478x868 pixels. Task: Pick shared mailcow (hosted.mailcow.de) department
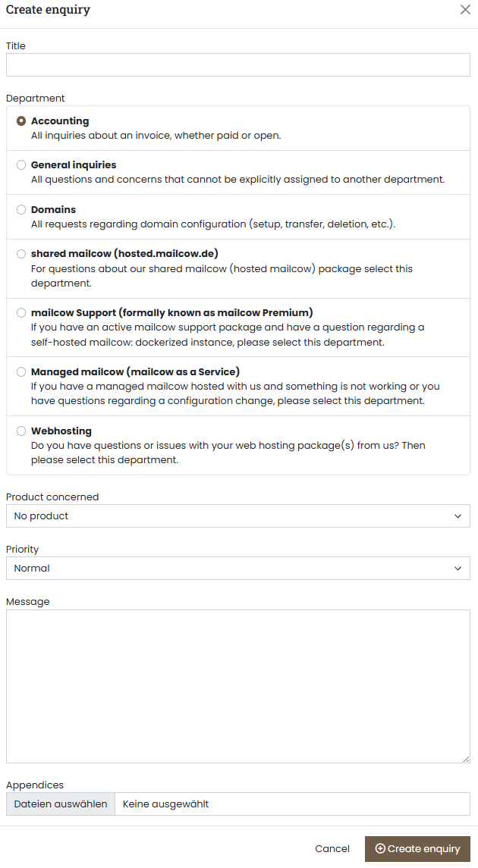click(21, 253)
